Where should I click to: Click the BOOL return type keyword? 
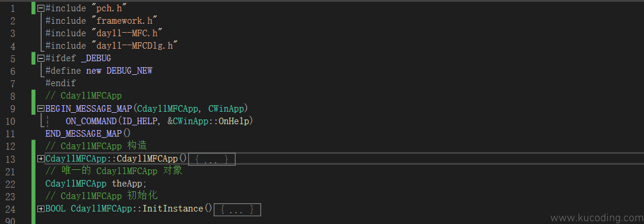coord(55,209)
